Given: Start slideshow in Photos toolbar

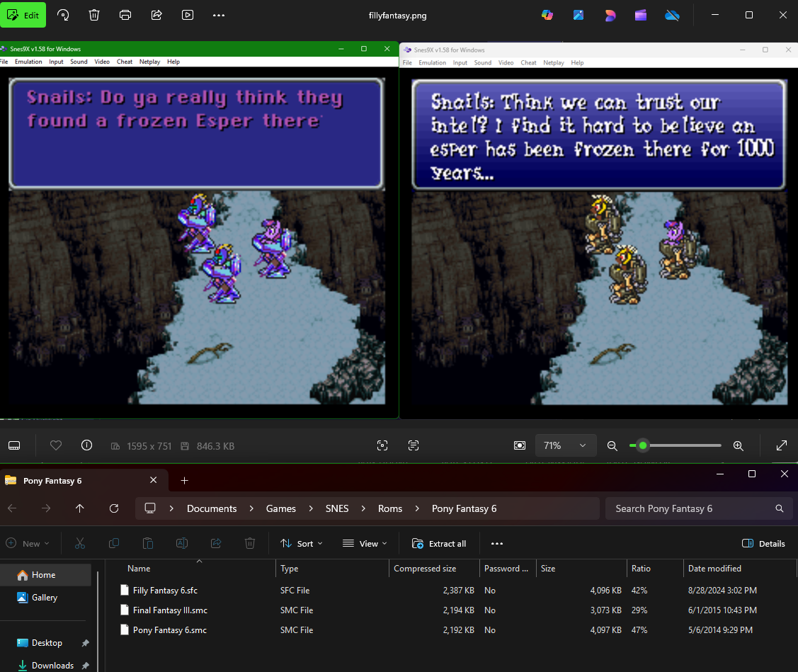Looking at the screenshot, I should coord(188,16).
